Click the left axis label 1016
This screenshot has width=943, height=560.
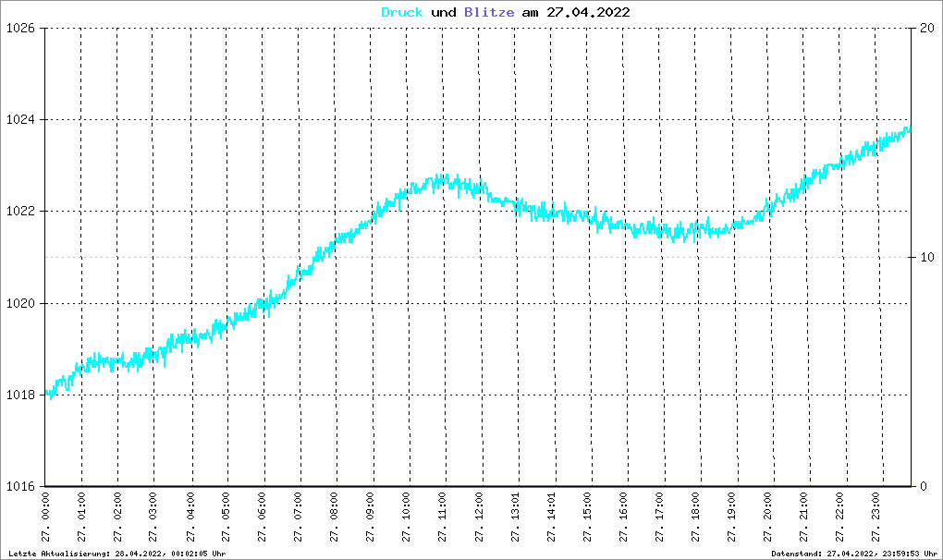pyautogui.click(x=20, y=487)
